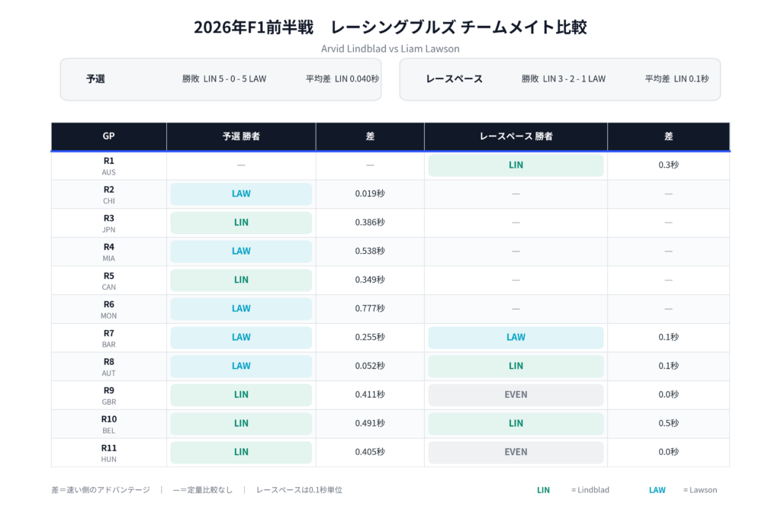
Task: Click the green LIN legend key
Action: coord(543,490)
